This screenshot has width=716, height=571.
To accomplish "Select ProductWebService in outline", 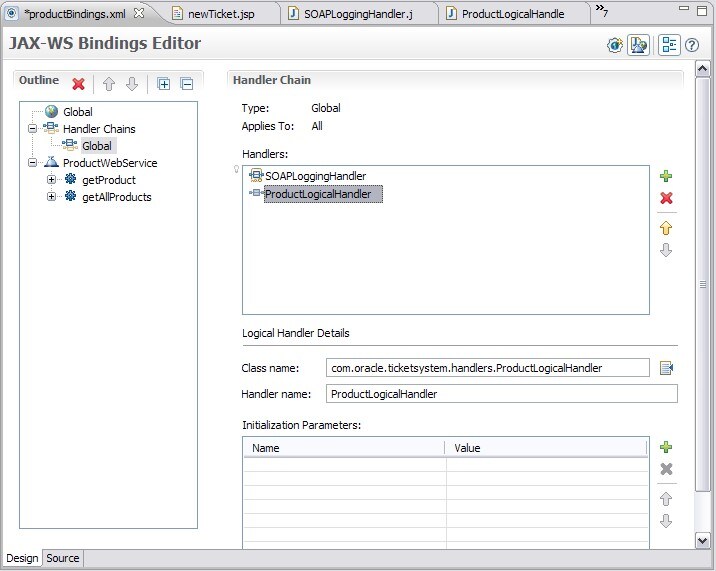I will [x=110, y=163].
